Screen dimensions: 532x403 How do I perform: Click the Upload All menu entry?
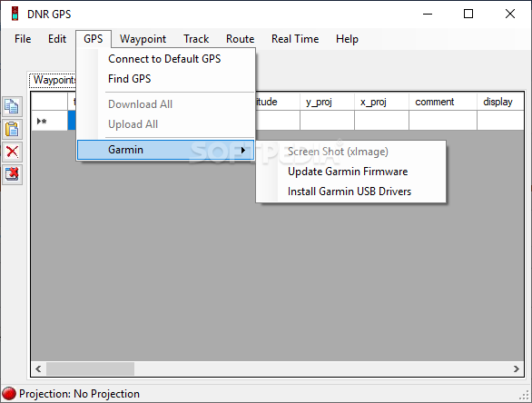[165, 124]
